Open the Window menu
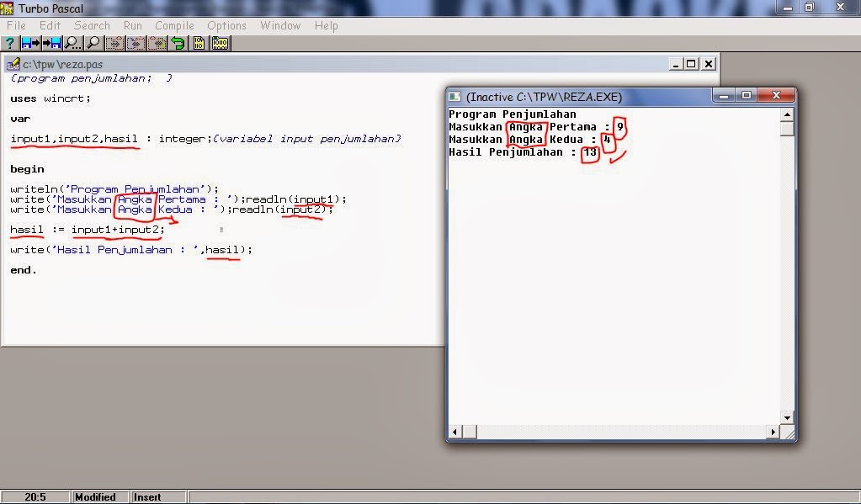This screenshot has height=504, width=861. pyautogui.click(x=280, y=25)
